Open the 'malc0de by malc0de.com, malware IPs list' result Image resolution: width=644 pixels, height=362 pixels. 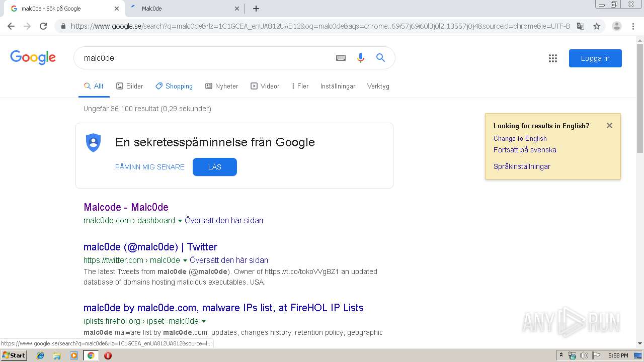[x=223, y=308]
